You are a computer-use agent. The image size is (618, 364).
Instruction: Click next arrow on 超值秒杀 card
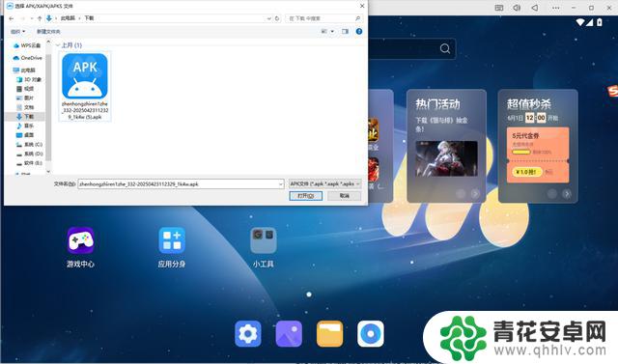(567, 194)
